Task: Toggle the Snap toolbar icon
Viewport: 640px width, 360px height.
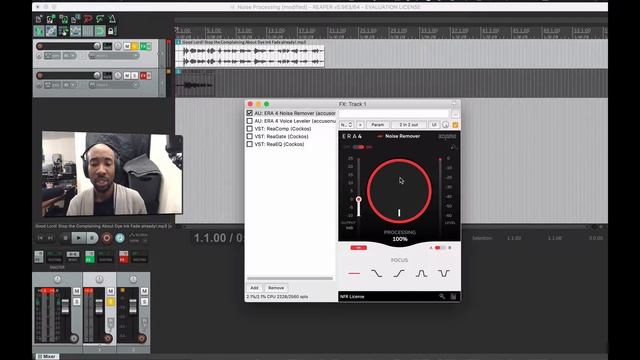Action: [x=100, y=31]
